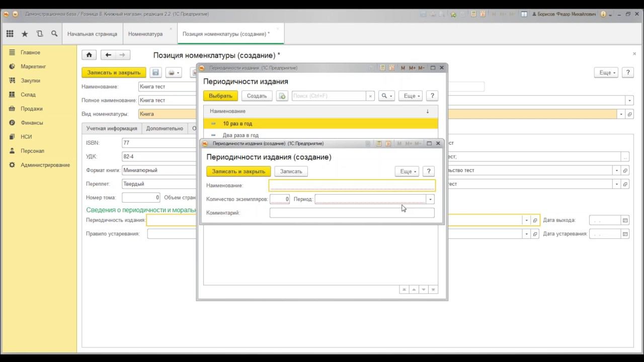Viewport: 644px width, 362px height.
Task: Open help in Периодичности издания list window
Action: coord(432,96)
